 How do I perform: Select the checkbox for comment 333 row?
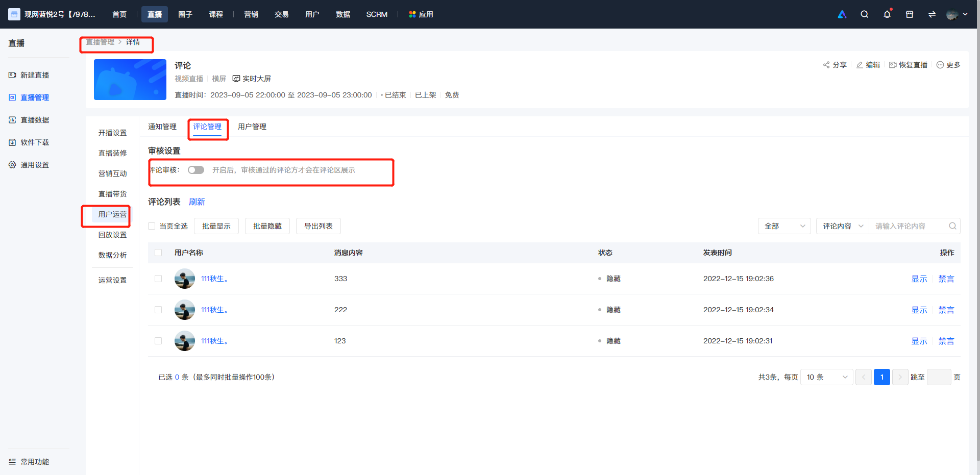[x=158, y=279]
